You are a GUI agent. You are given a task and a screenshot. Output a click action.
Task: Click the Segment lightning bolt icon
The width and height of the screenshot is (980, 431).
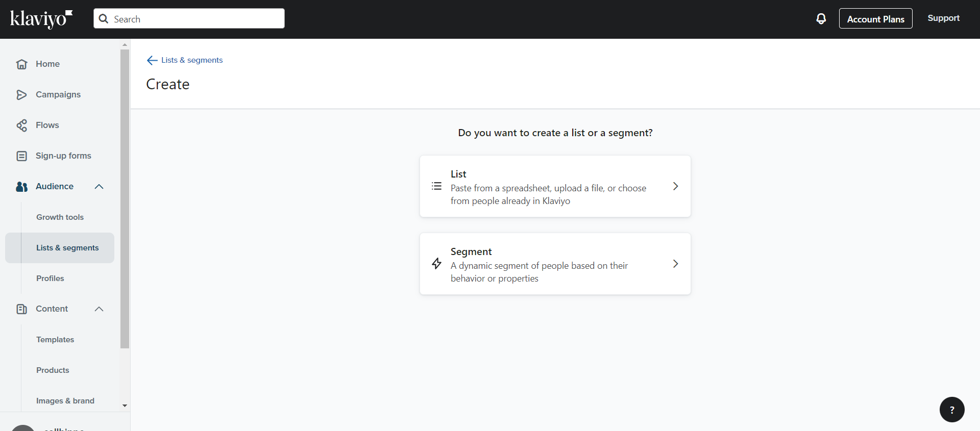(x=436, y=264)
